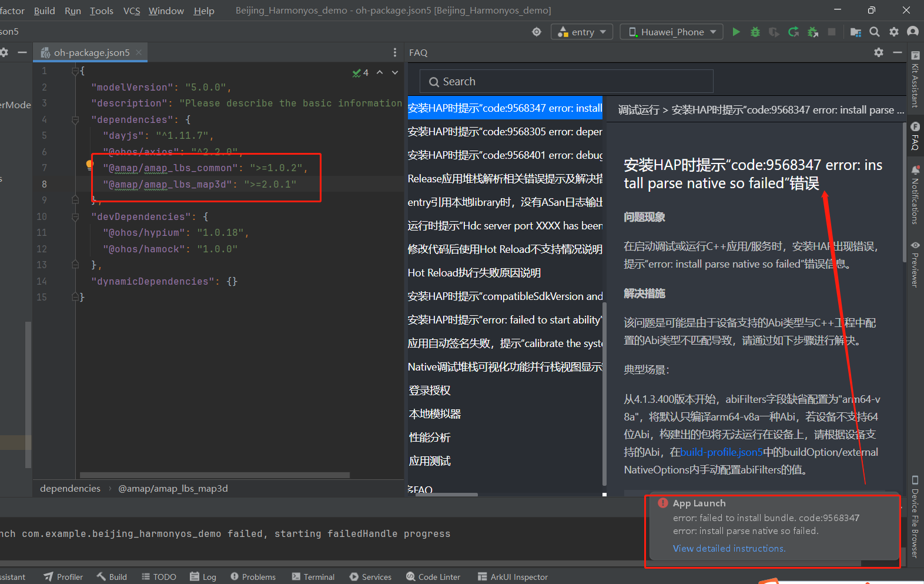This screenshot has width=924, height=584.
Task: Attach debugger to process icon
Action: click(813, 32)
